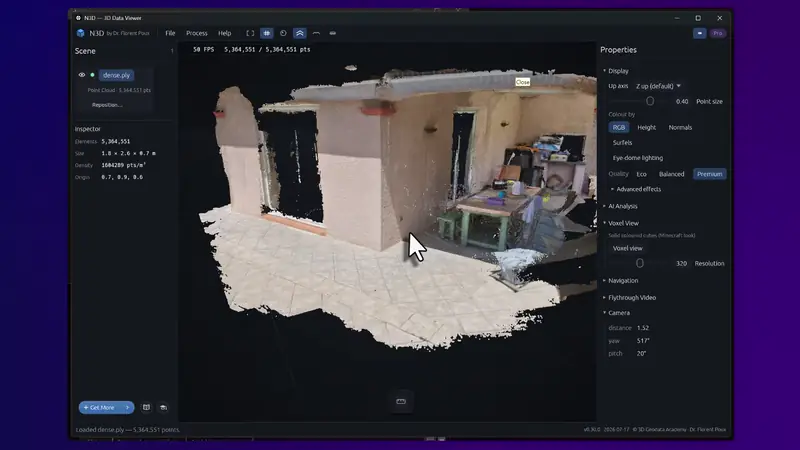Open the File menu
This screenshot has height=450, width=800.
(170, 33)
